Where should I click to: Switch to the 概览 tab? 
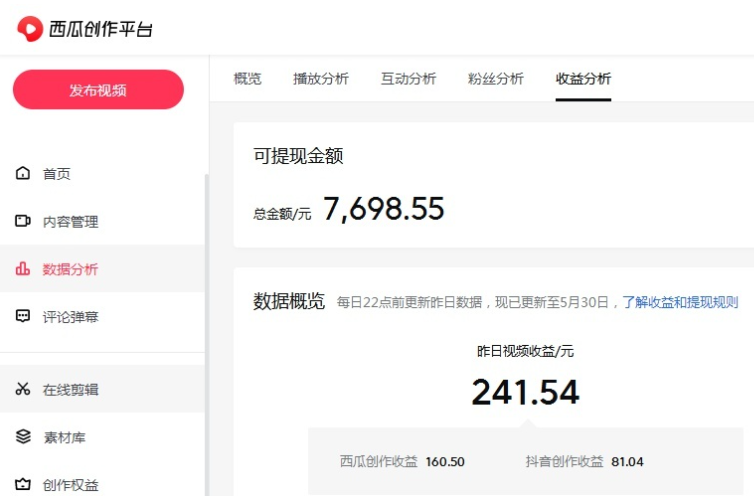click(x=247, y=78)
